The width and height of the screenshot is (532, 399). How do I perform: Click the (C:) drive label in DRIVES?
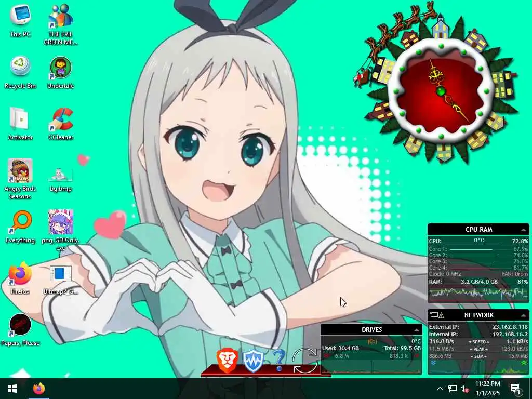(372, 342)
